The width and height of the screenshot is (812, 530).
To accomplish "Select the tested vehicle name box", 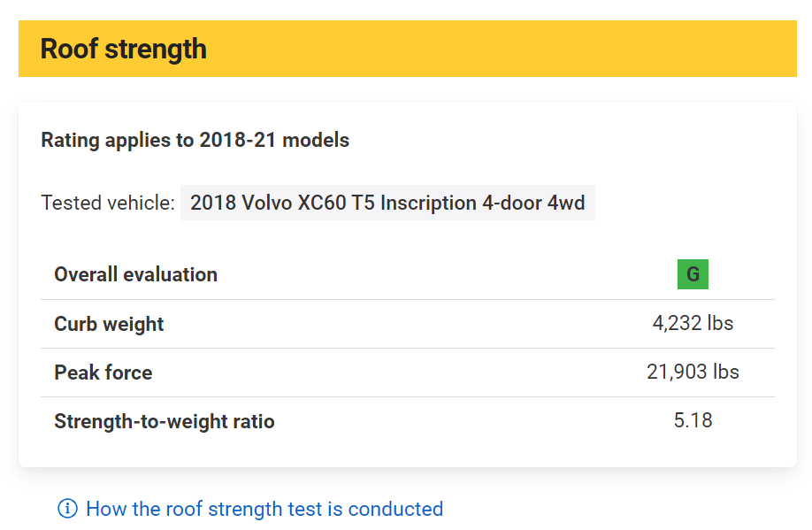I will point(387,203).
